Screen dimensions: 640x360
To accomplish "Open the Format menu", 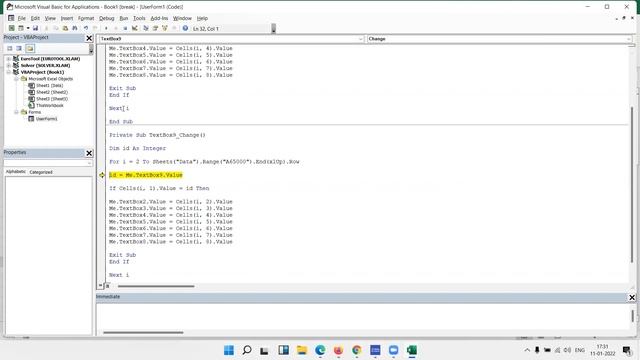I will 86,18.
